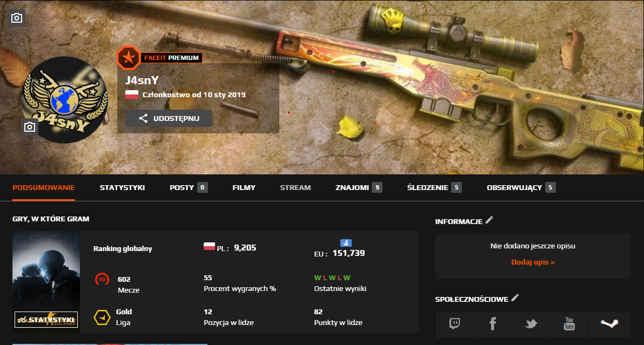Click the level 10 skill icon
The width and height of the screenshot is (644, 345).
click(x=102, y=280)
